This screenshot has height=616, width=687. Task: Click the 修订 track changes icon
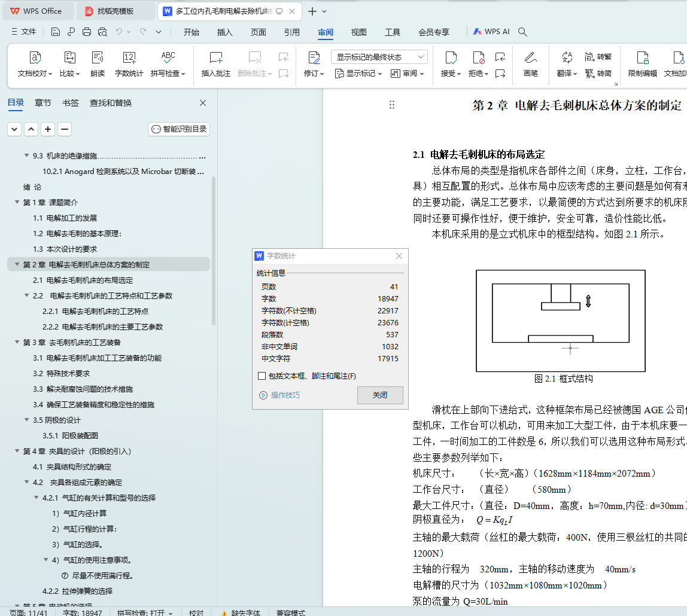(314, 57)
